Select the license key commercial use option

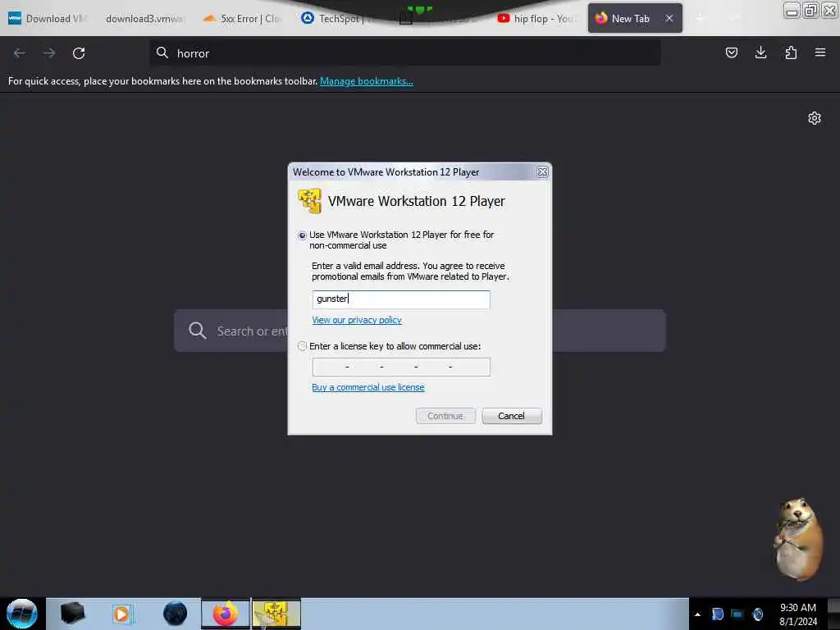302,346
